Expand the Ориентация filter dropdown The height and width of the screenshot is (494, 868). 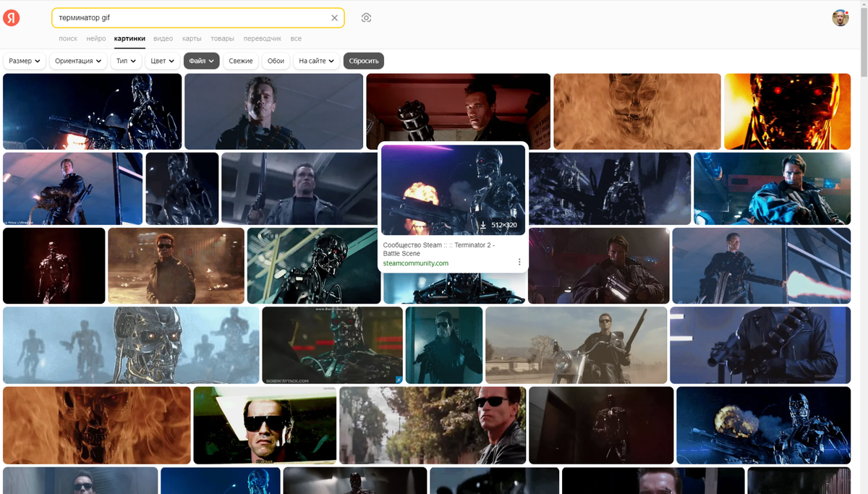78,61
